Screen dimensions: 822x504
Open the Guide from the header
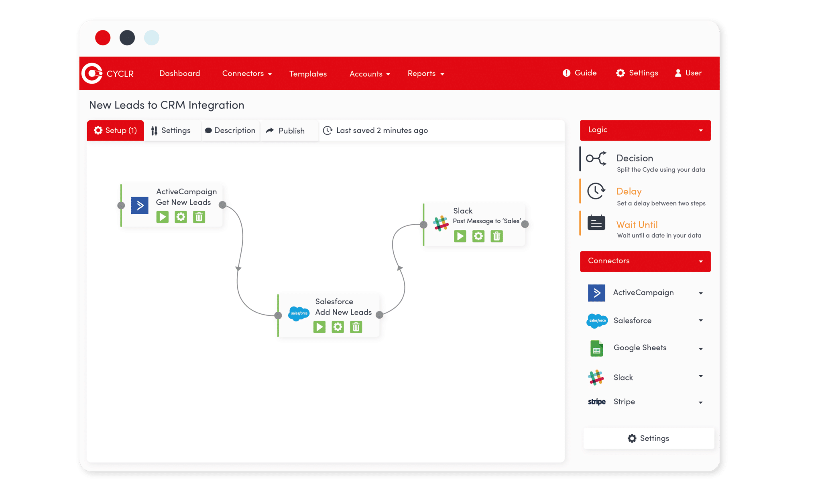[580, 73]
